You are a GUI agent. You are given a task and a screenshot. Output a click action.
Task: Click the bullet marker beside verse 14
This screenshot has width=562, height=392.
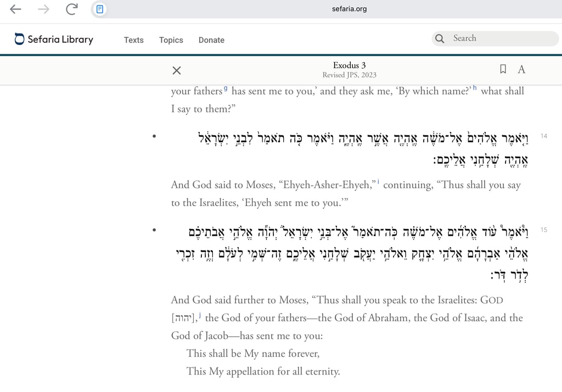[x=154, y=136]
